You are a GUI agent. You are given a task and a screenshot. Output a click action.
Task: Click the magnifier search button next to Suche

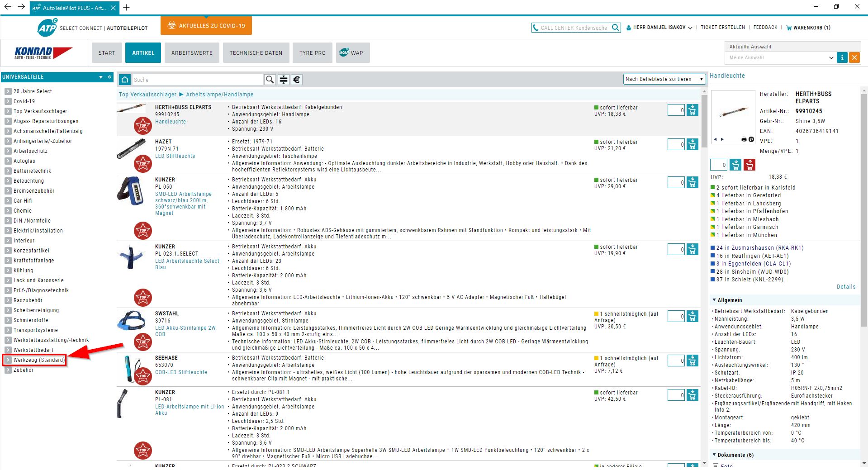coord(270,80)
